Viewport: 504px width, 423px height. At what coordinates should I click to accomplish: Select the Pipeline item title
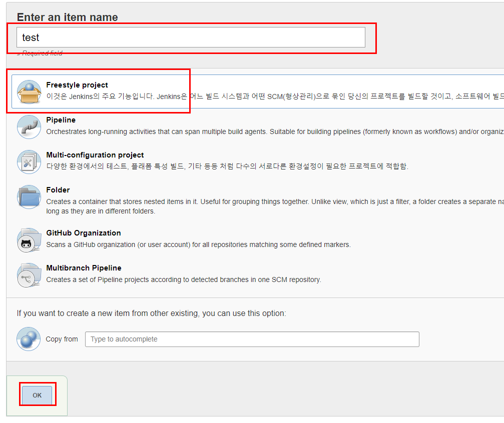pos(61,120)
